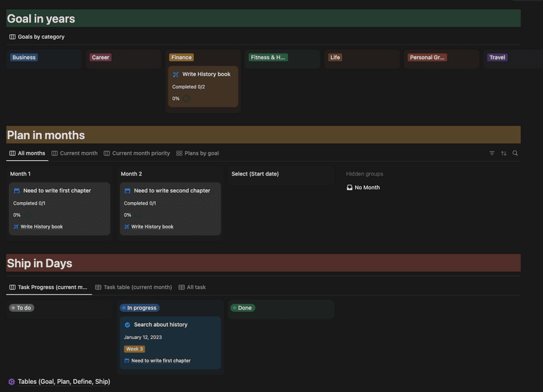Open the Need to write second chapter plan card
This screenshot has width=543, height=392.
pyautogui.click(x=170, y=209)
